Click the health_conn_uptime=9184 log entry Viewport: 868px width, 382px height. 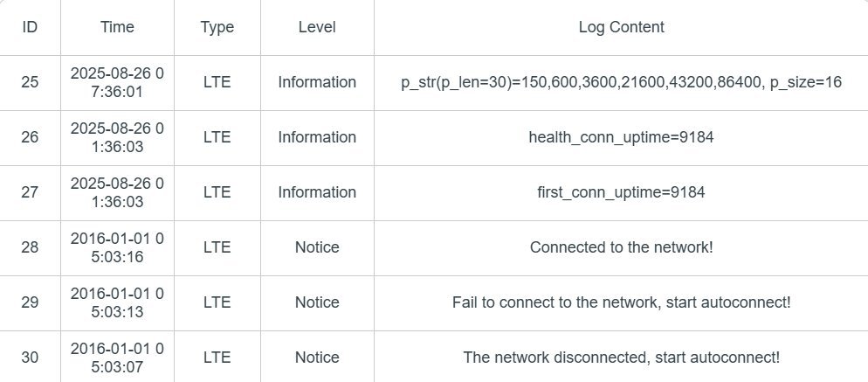click(621, 137)
